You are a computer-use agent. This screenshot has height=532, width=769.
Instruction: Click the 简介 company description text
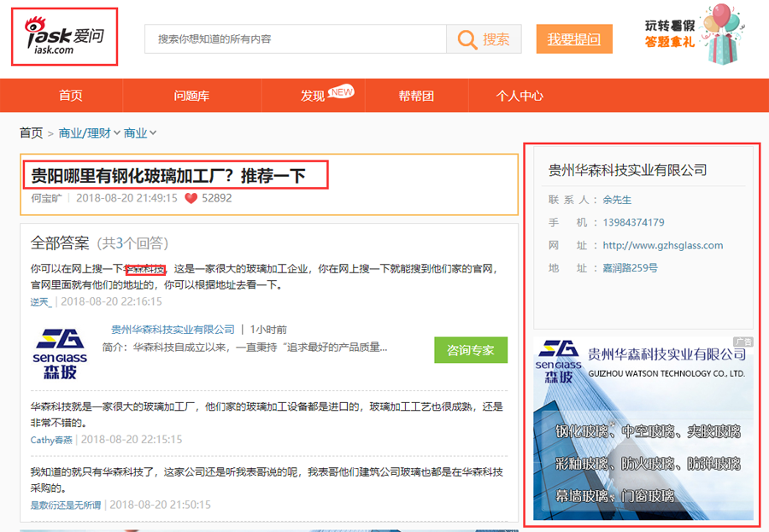point(244,348)
